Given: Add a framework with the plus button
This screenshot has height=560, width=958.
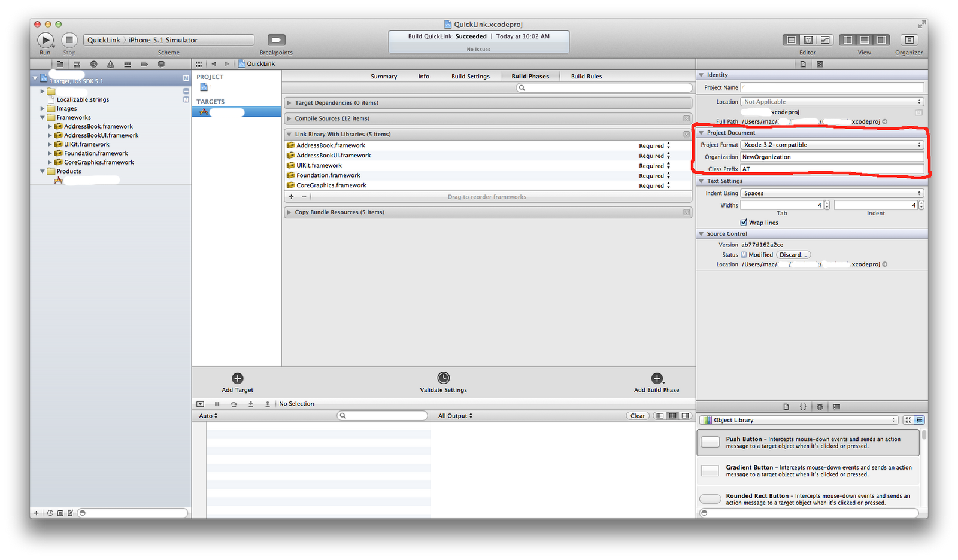Looking at the screenshot, I should pyautogui.click(x=292, y=197).
